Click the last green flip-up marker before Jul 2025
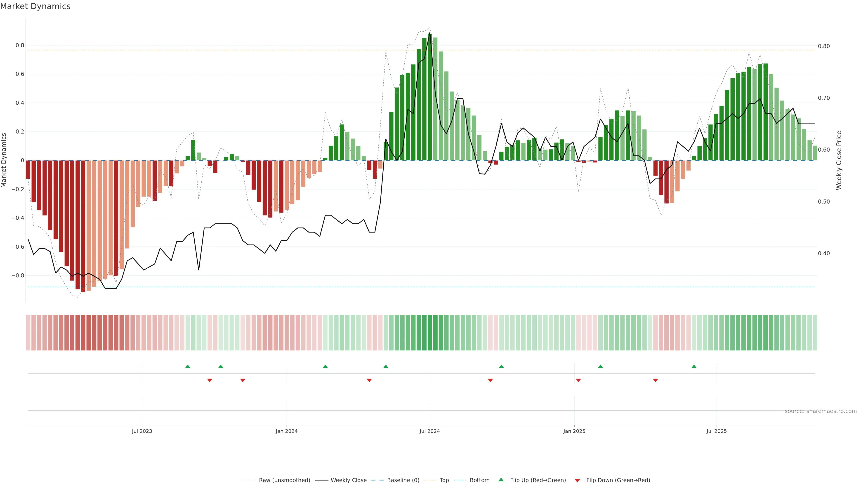 694,366
